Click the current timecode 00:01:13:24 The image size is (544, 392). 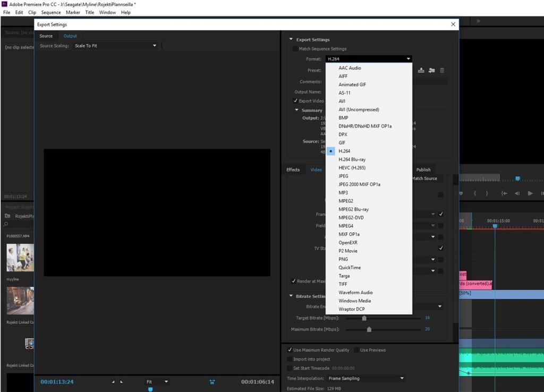click(57, 381)
